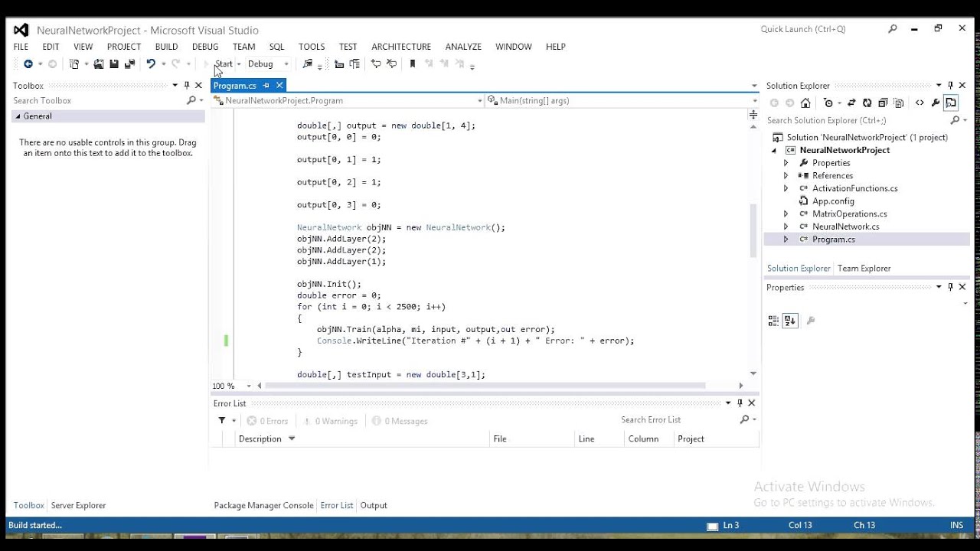Image resolution: width=980 pixels, height=551 pixels.
Task: Toggle Alphabetical sort in Properties panel
Action: pos(790,321)
